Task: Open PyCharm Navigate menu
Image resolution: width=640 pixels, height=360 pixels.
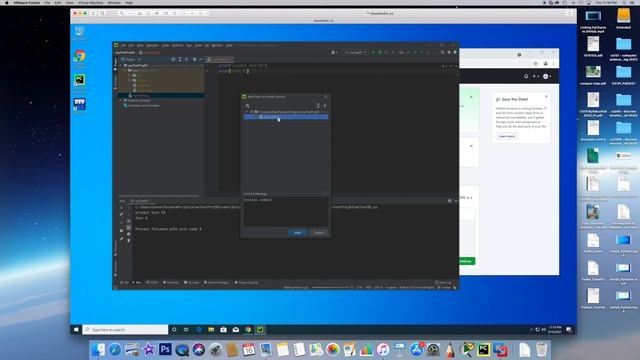Action: click(153, 45)
